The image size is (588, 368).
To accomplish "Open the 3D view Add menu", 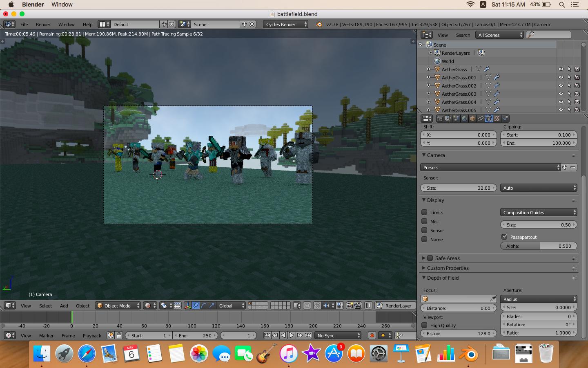I will pyautogui.click(x=64, y=305).
